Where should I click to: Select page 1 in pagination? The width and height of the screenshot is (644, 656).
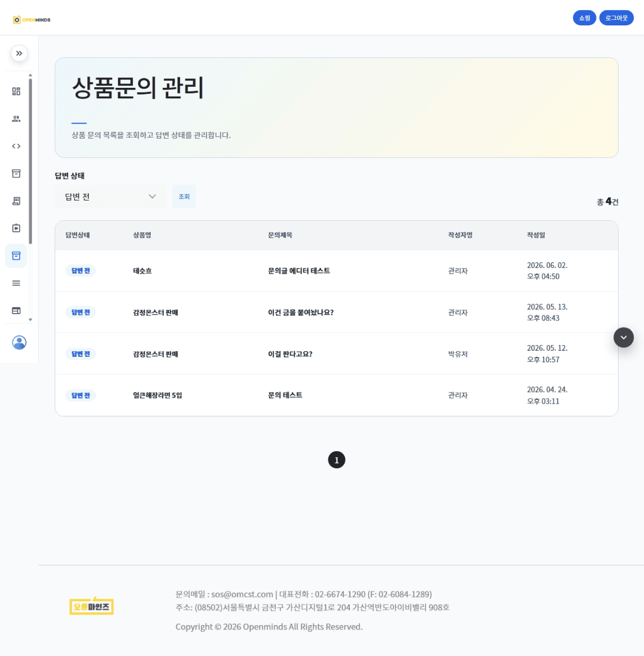(x=337, y=460)
